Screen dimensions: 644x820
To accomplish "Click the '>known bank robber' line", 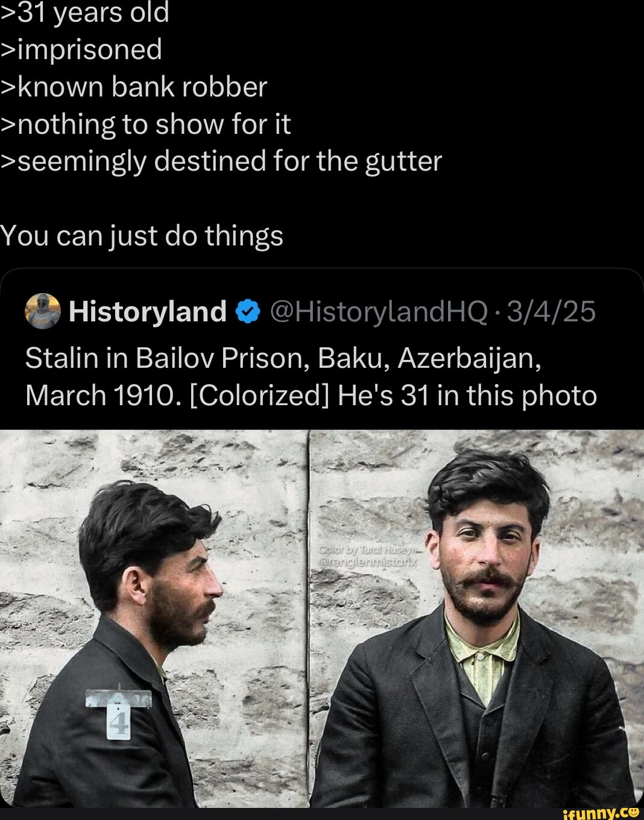I will click(x=134, y=87).
